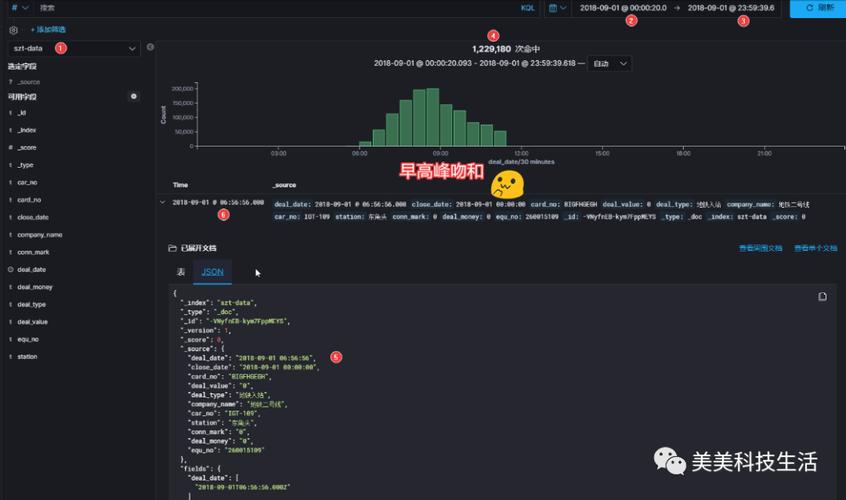Click the _source column header
Screen dimensions: 846x500
[285, 185]
